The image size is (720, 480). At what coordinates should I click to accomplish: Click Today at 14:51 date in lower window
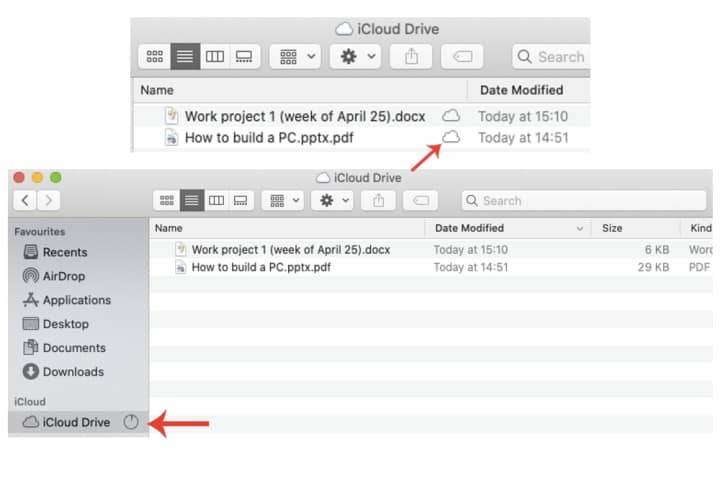471,267
